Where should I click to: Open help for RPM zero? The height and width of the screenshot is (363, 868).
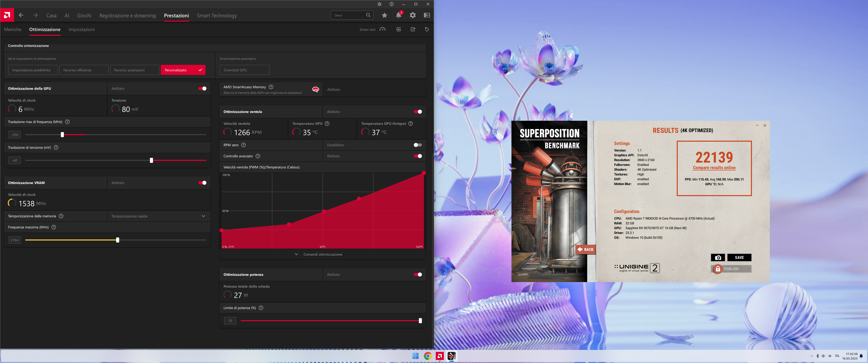click(243, 145)
